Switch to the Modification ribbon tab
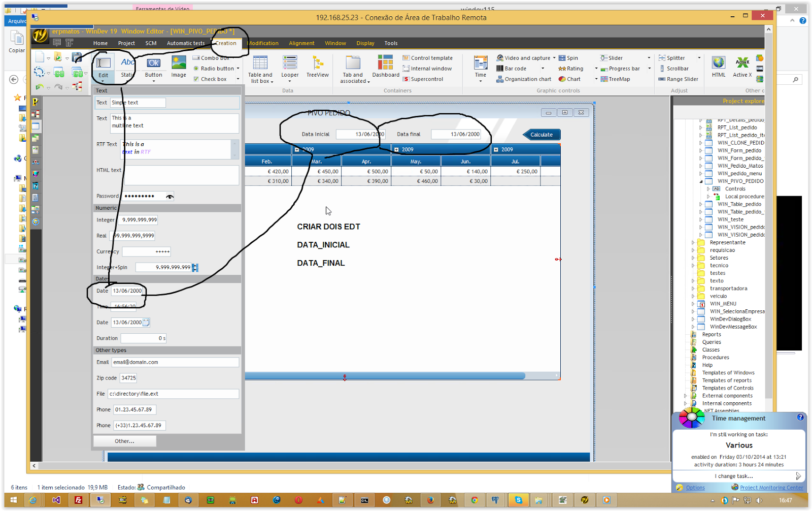 (x=263, y=43)
